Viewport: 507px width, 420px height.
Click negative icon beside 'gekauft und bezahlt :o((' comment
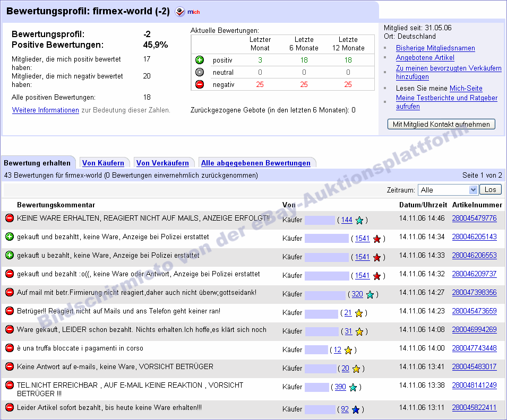10,274
